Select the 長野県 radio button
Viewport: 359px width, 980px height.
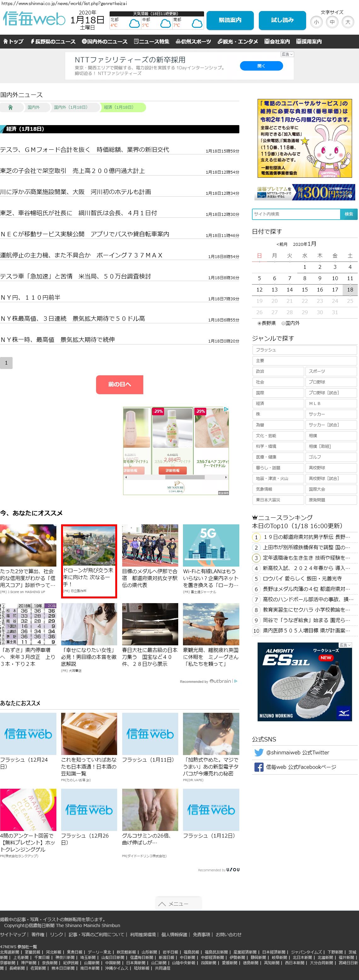pyautogui.click(x=259, y=323)
